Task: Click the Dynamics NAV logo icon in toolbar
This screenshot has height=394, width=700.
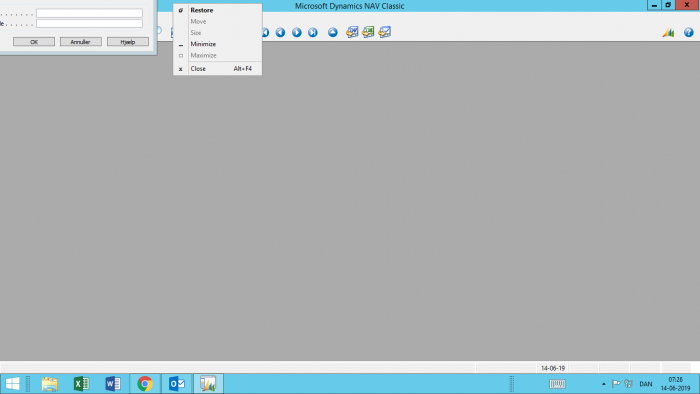Action: [x=668, y=32]
